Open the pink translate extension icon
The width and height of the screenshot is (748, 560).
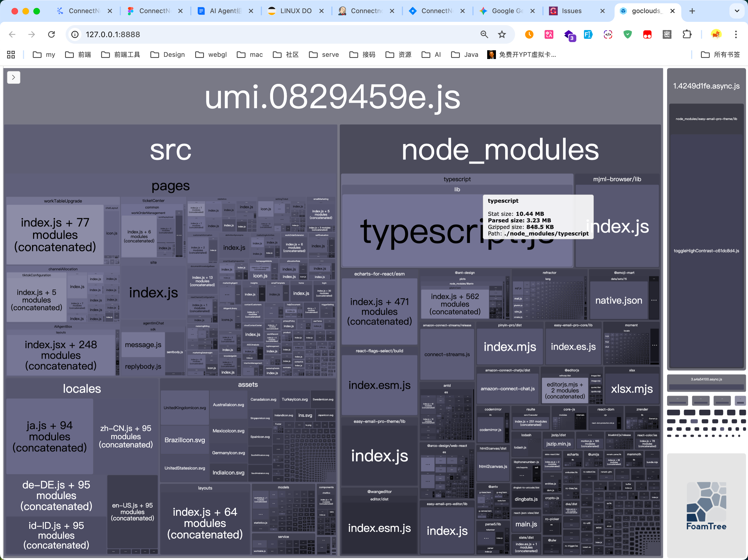549,34
